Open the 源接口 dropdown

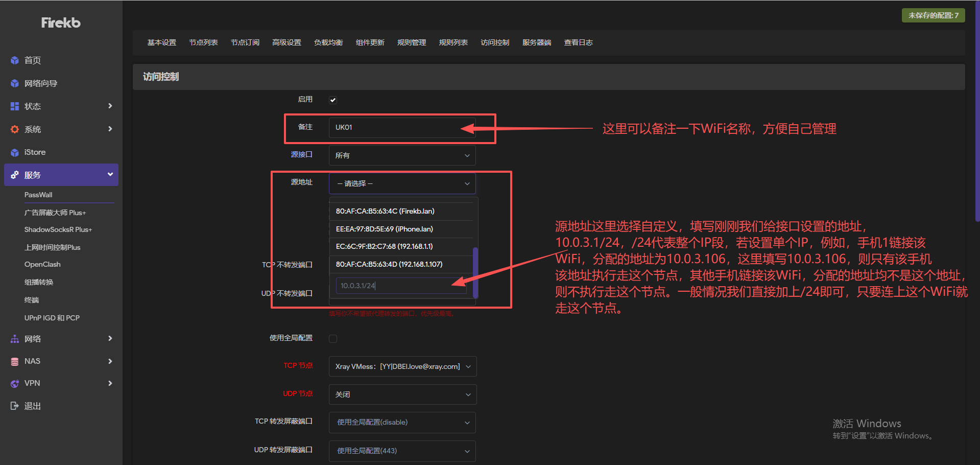pyautogui.click(x=402, y=155)
